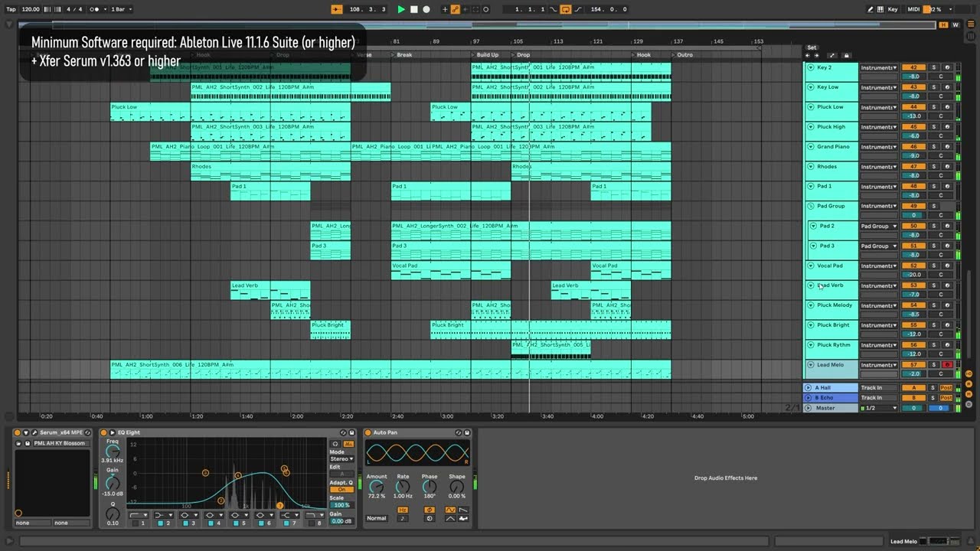Open filter type dropdown for band 7
This screenshot has height=551, width=980.
(289, 515)
